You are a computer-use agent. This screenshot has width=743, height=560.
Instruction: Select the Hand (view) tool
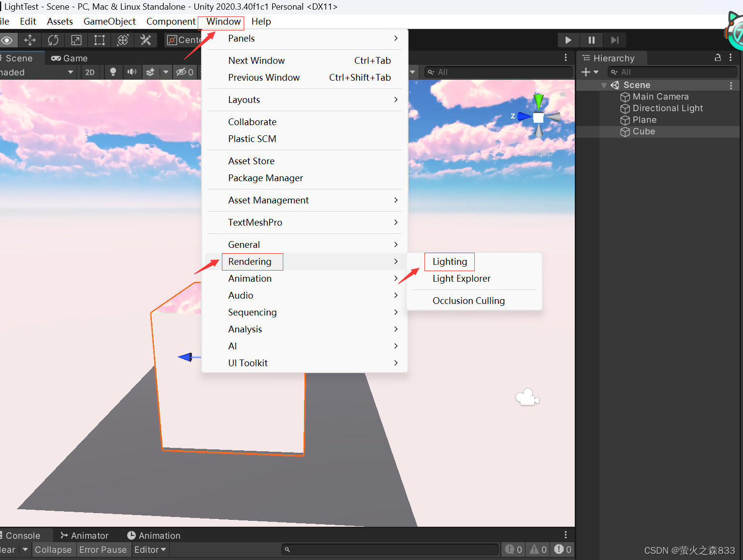pyautogui.click(x=8, y=40)
